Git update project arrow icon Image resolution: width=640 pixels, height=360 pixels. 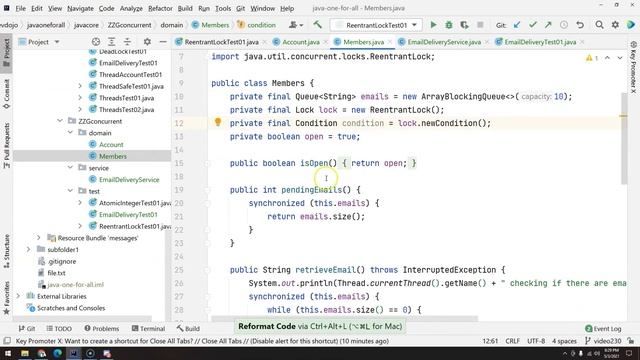517,25
